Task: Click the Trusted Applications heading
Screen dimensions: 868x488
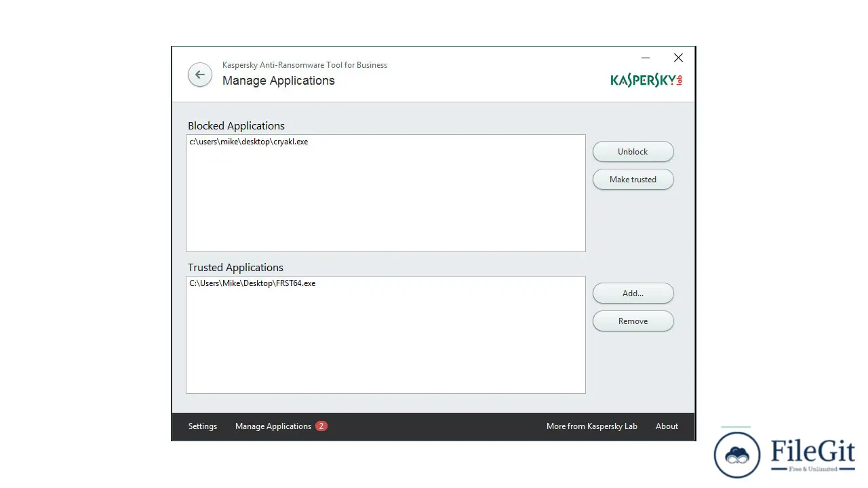Action: pos(235,268)
